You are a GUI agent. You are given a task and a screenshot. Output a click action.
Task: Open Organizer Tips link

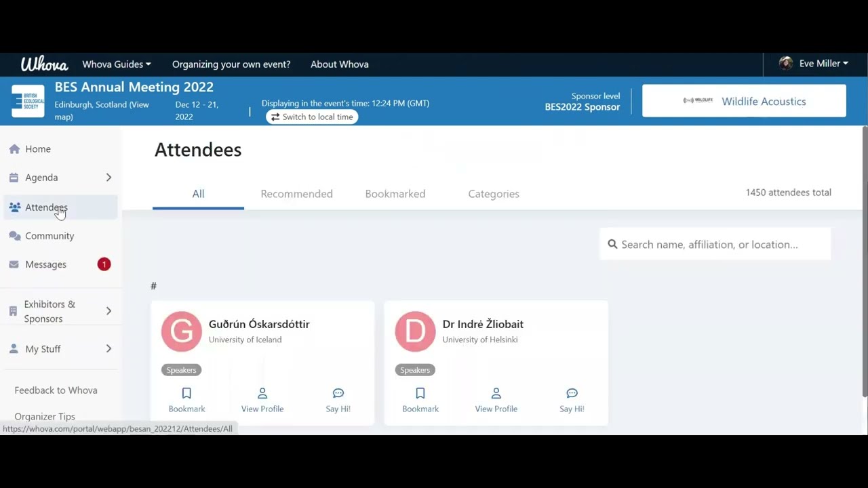(45, 417)
